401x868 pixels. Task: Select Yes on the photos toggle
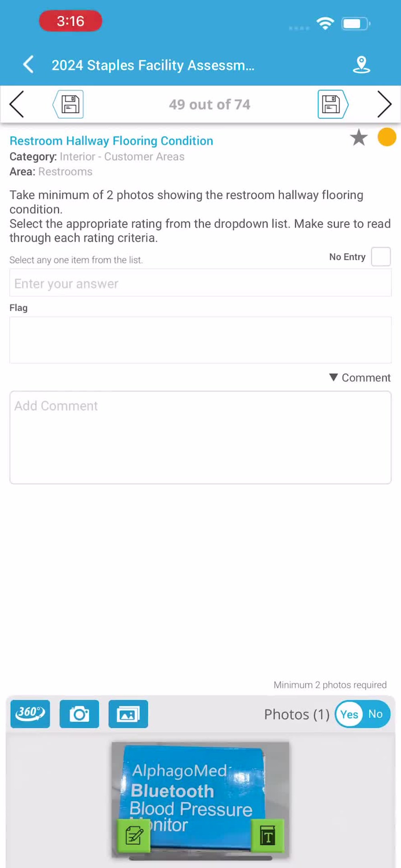348,714
